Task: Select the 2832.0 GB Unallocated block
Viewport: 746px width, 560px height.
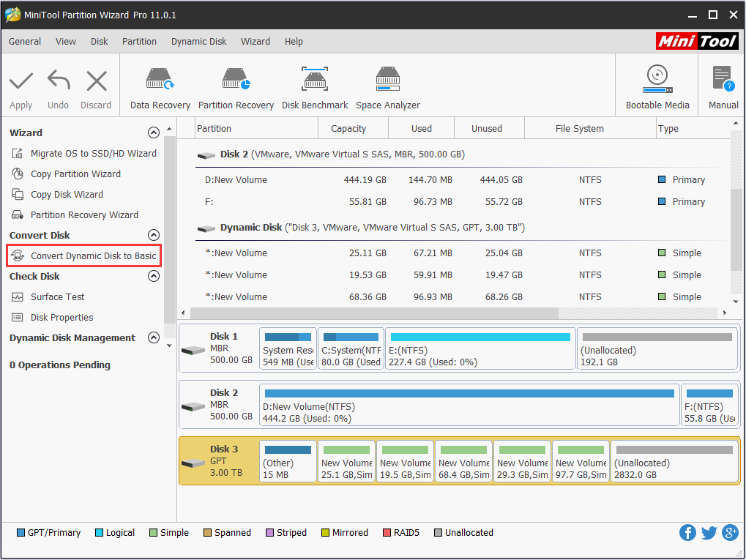Action: coord(674,461)
